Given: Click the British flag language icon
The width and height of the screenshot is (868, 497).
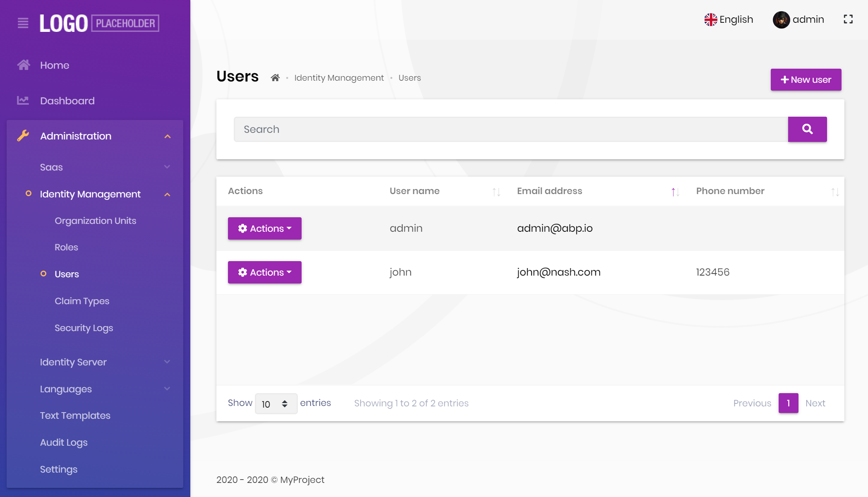Looking at the screenshot, I should pyautogui.click(x=710, y=19).
